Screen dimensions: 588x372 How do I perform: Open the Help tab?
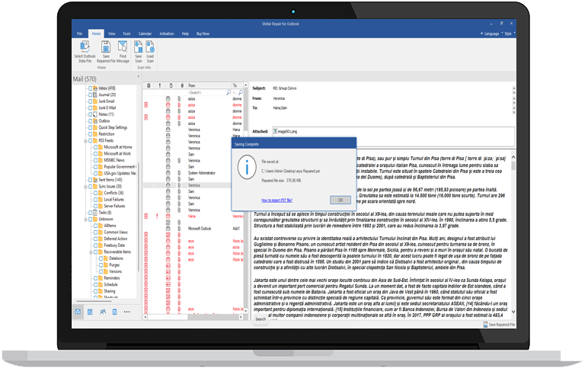click(x=185, y=34)
